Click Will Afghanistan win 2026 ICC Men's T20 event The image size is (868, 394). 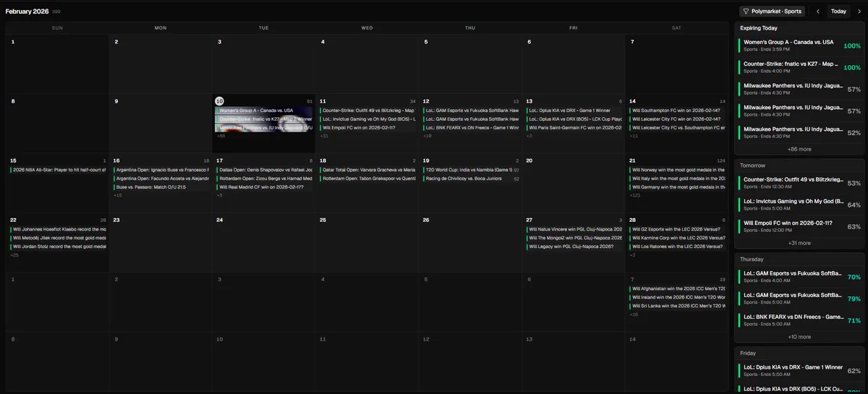point(678,288)
